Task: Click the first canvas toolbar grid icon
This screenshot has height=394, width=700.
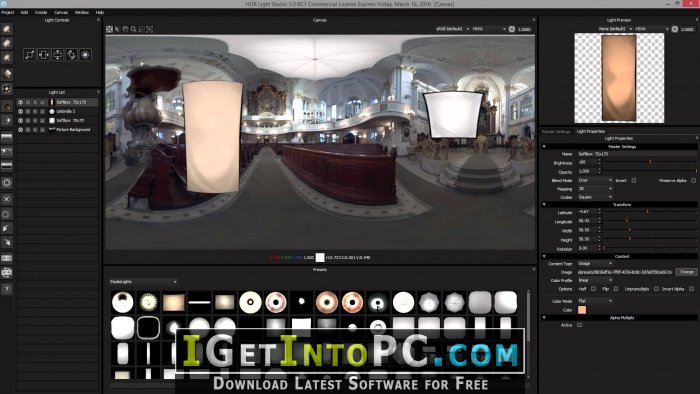Action: pyautogui.click(x=109, y=29)
